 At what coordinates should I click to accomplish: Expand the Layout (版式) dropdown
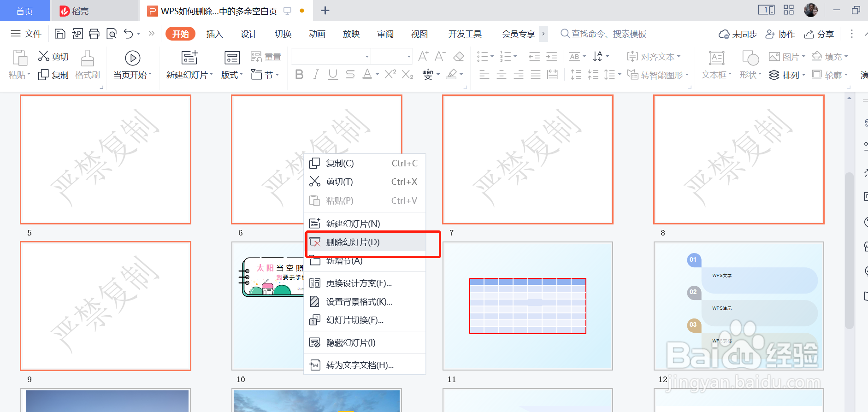232,75
